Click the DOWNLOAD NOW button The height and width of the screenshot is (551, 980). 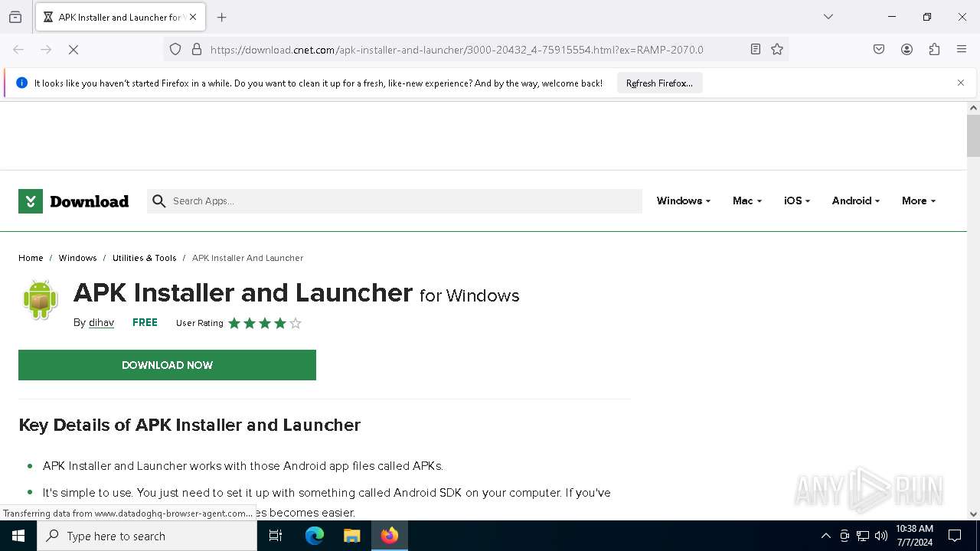tap(167, 365)
